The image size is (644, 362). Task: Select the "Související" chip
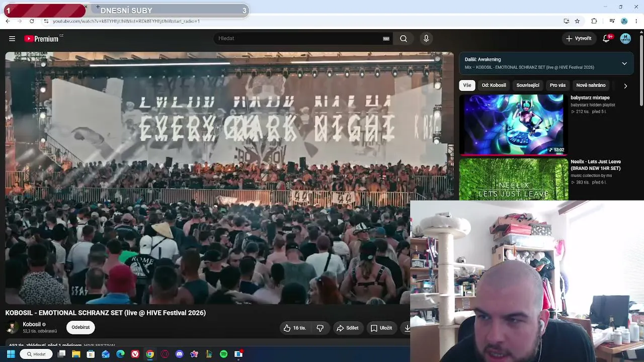[x=528, y=85]
